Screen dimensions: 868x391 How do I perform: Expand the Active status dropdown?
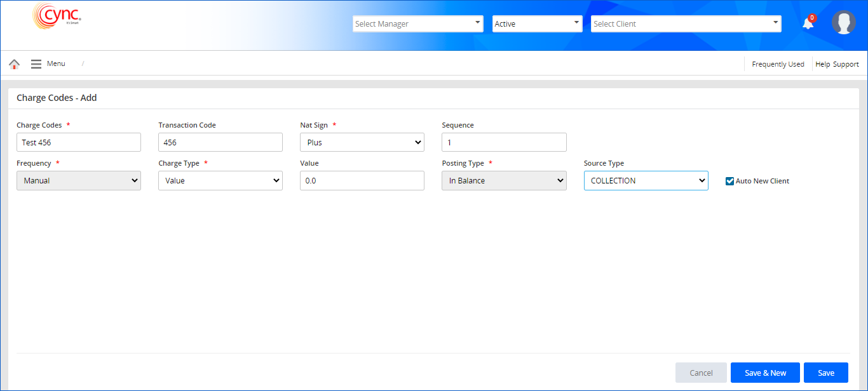click(537, 24)
